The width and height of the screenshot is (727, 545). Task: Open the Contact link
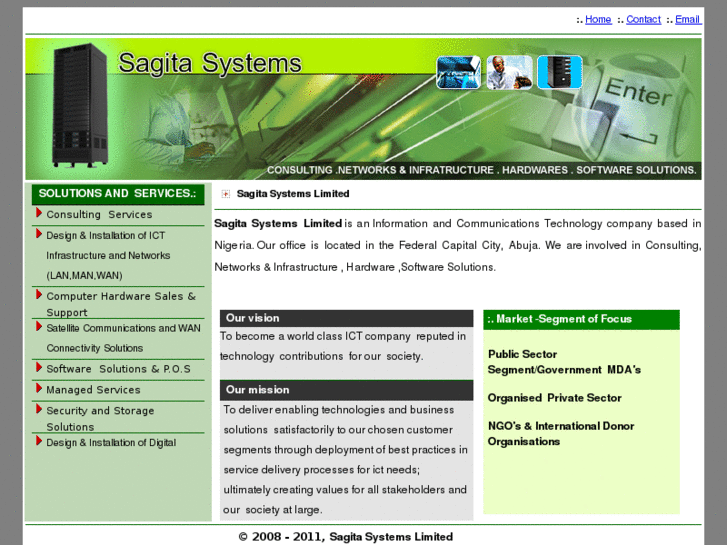643,19
